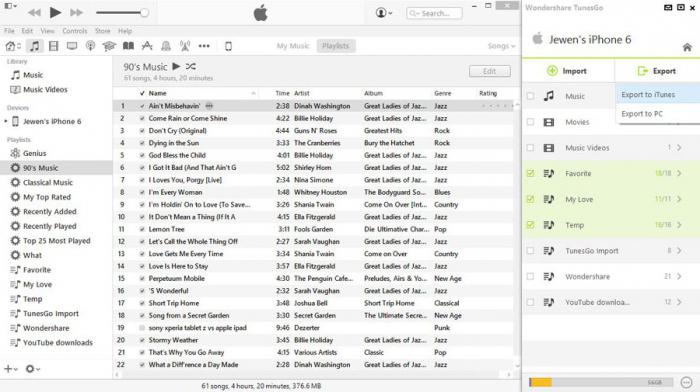This screenshot has height=392, width=700.
Task: Select the iTunes U graduation cap icon
Action: [109, 46]
